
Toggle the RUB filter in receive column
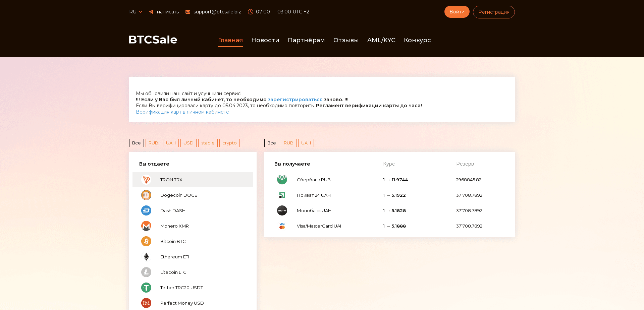[288, 143]
